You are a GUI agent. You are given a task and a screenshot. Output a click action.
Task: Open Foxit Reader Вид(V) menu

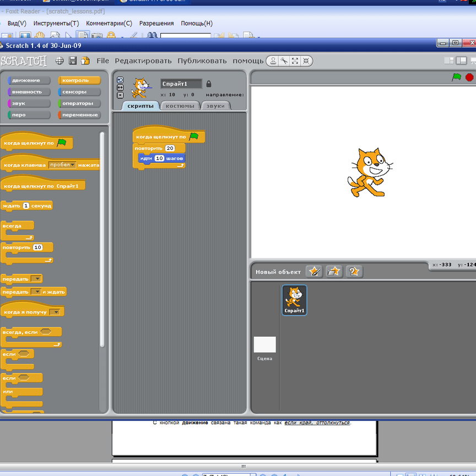tap(17, 23)
